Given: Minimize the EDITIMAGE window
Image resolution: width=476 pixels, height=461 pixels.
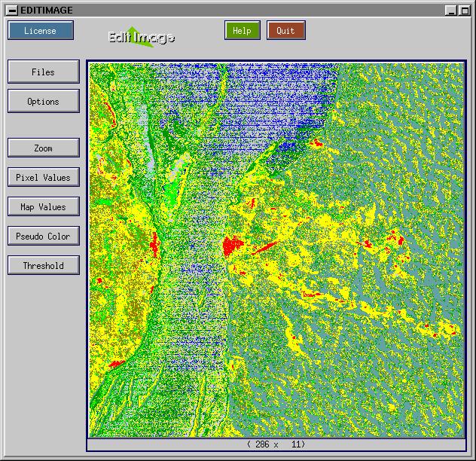Looking at the screenshot, I should (x=451, y=11).
